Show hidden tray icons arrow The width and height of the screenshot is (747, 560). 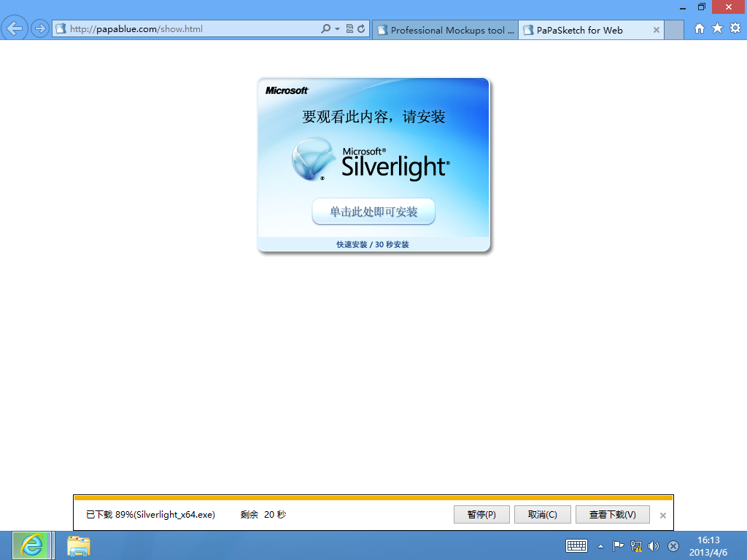601,547
